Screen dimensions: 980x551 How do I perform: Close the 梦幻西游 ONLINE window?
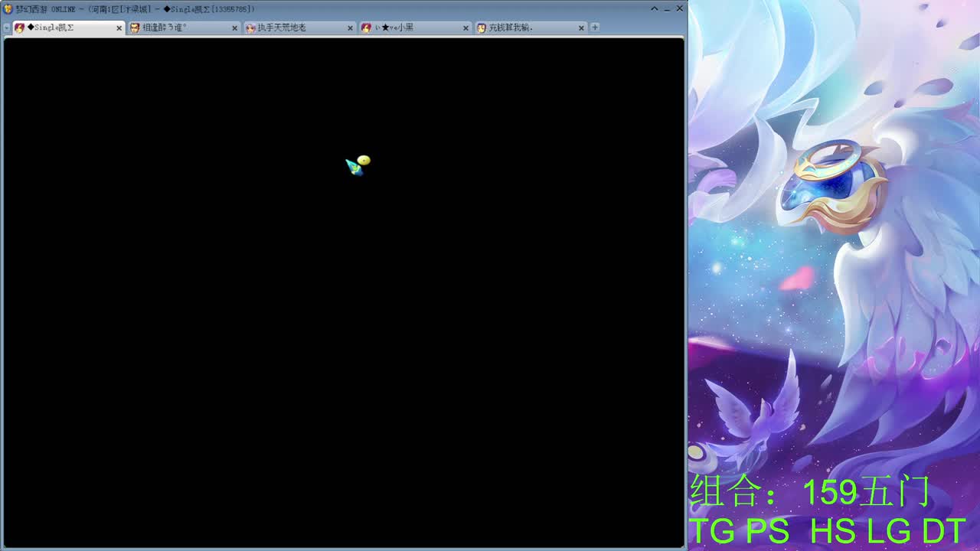679,8
